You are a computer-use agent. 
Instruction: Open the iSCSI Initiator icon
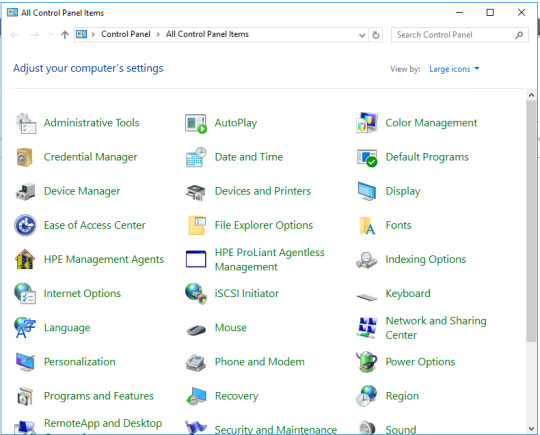(x=196, y=293)
